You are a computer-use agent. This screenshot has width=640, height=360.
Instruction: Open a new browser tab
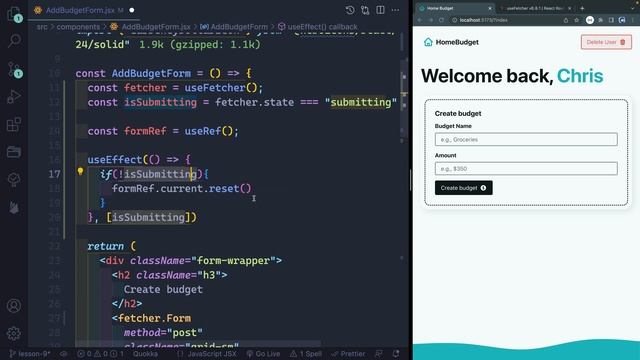click(x=582, y=8)
